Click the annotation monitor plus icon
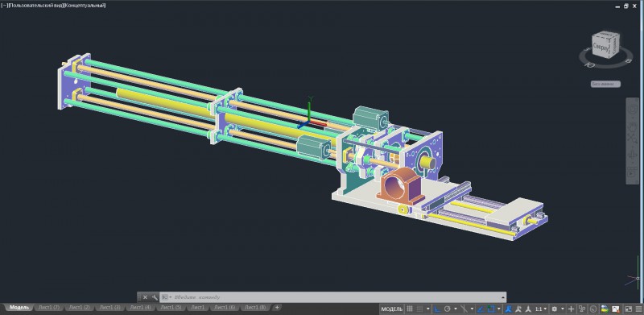The image size is (644, 315). point(571,309)
